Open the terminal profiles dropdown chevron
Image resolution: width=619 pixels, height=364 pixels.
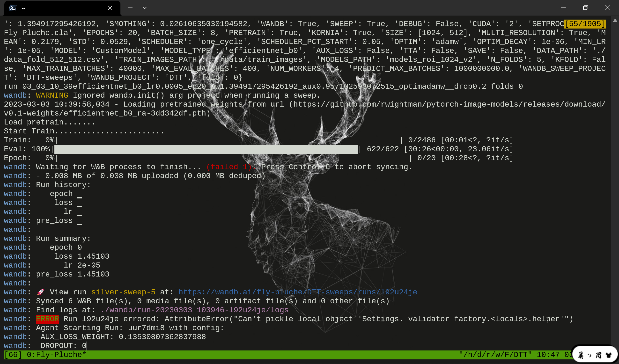click(x=145, y=8)
